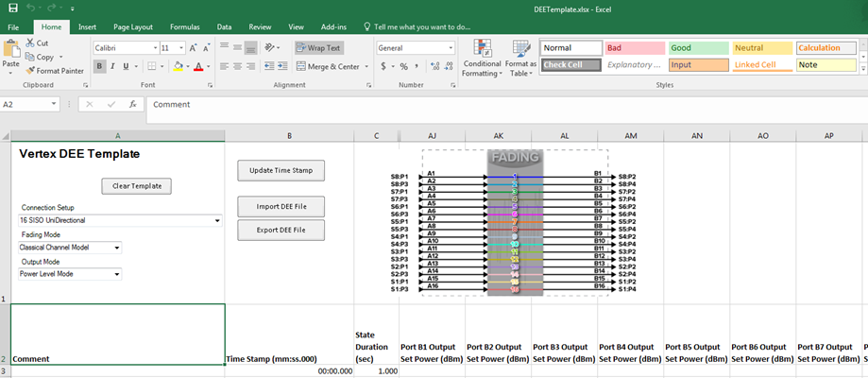
Task: Open the Output Mode dropdown
Action: tap(117, 274)
